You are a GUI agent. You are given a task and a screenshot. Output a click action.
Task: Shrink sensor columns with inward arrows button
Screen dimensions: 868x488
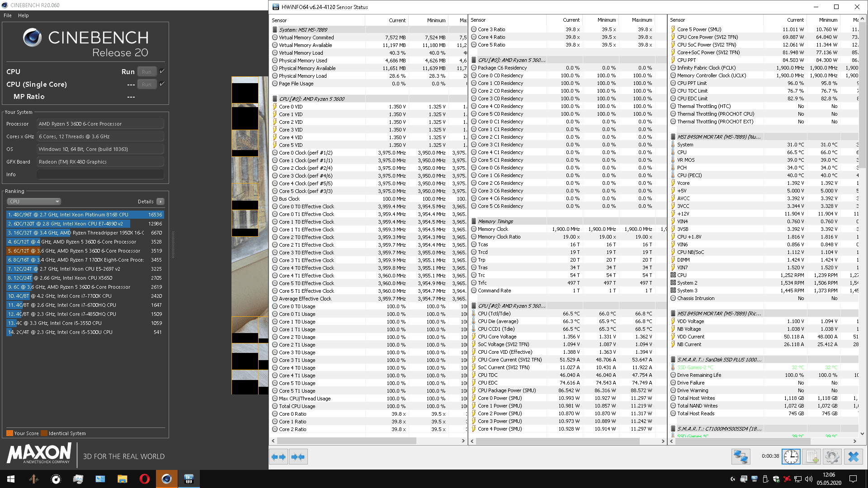pos(298,457)
